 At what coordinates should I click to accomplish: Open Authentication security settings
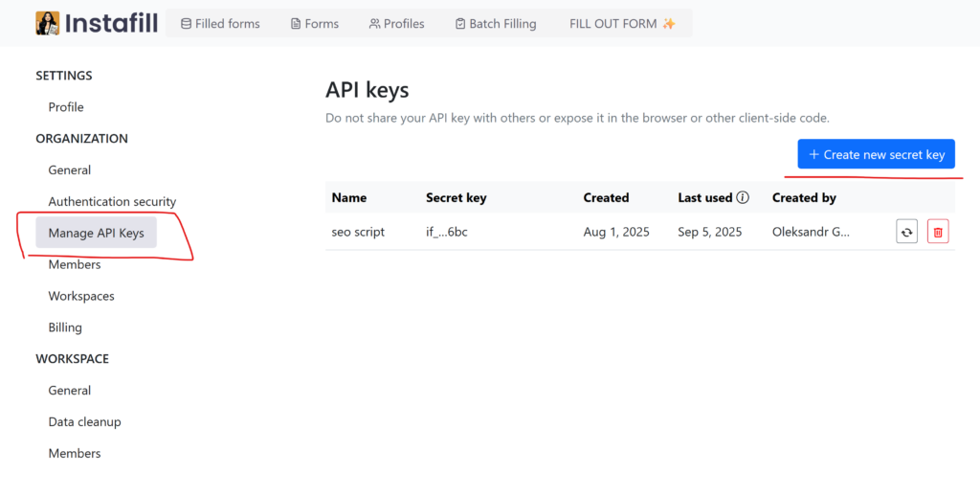tap(112, 202)
